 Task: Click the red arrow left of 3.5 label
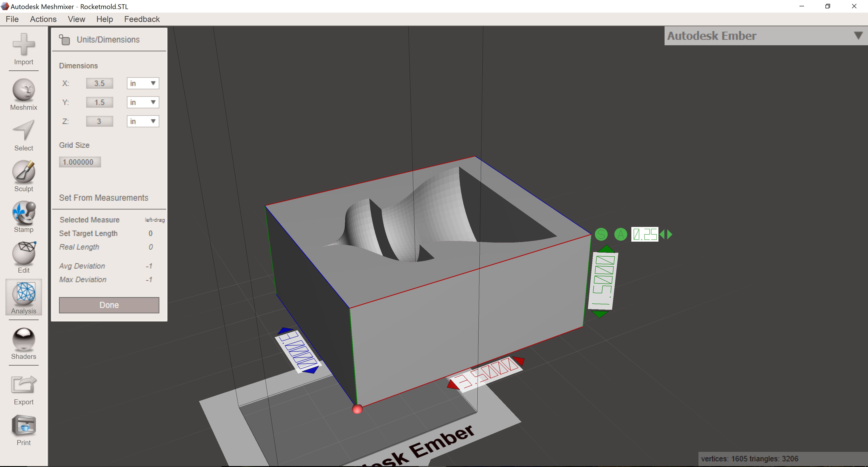453,385
